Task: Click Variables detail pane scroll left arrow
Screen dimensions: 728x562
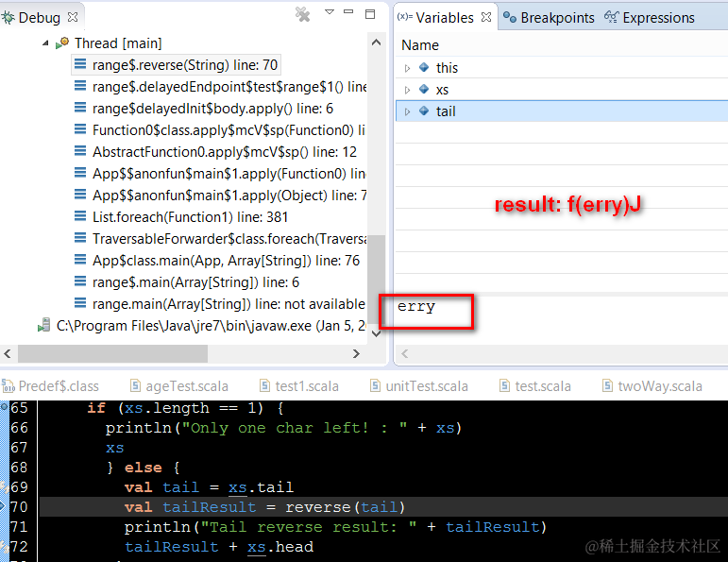Action: [405, 354]
